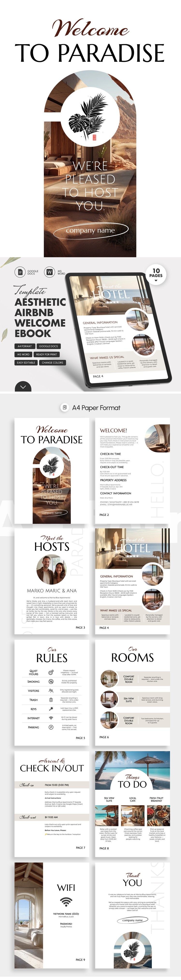Click the 'PAGE 8' label
The width and height of the screenshot is (181, 980).
104,848
